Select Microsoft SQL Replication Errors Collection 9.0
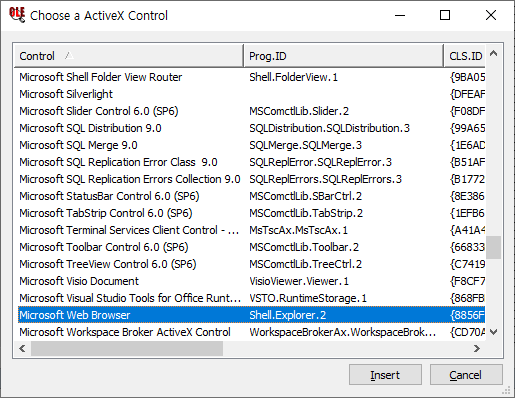 pyautogui.click(x=252, y=179)
